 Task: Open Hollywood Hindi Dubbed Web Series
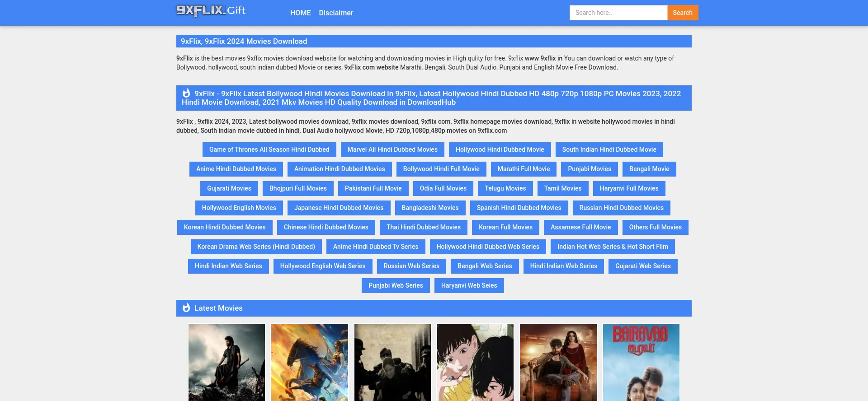tap(488, 247)
